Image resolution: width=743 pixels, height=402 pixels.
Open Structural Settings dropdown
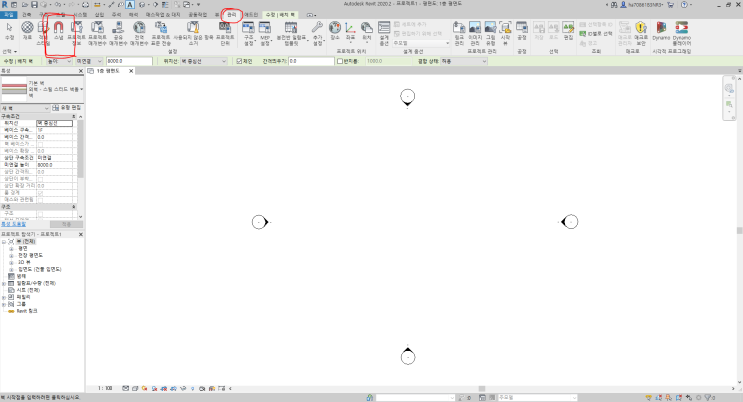coord(248,32)
